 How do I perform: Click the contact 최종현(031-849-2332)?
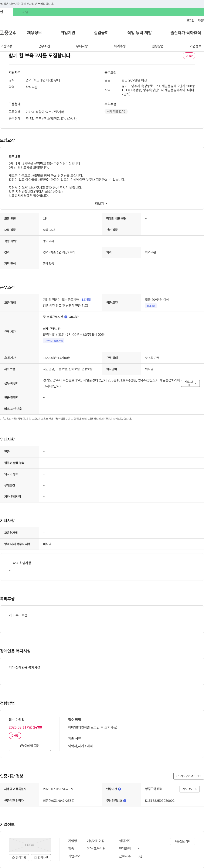59,801
